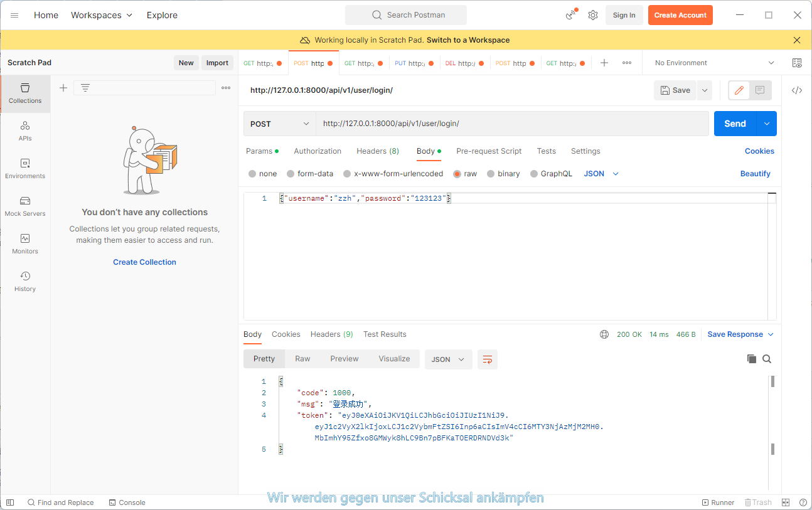Open the History sidebar panel
This screenshot has height=510, width=812.
(x=25, y=282)
